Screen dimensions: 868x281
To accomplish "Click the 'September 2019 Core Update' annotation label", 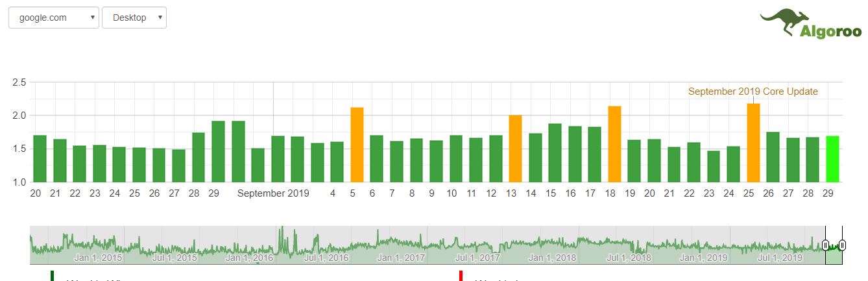I will [x=753, y=92].
